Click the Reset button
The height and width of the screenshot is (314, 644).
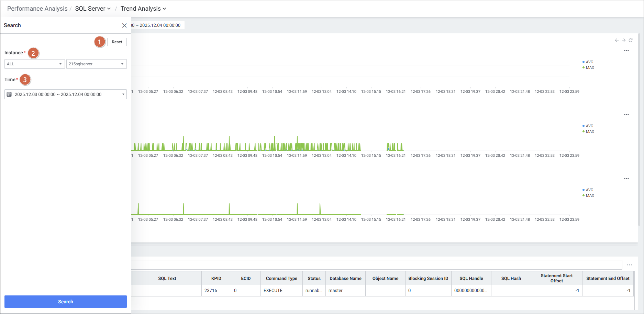pyautogui.click(x=117, y=42)
